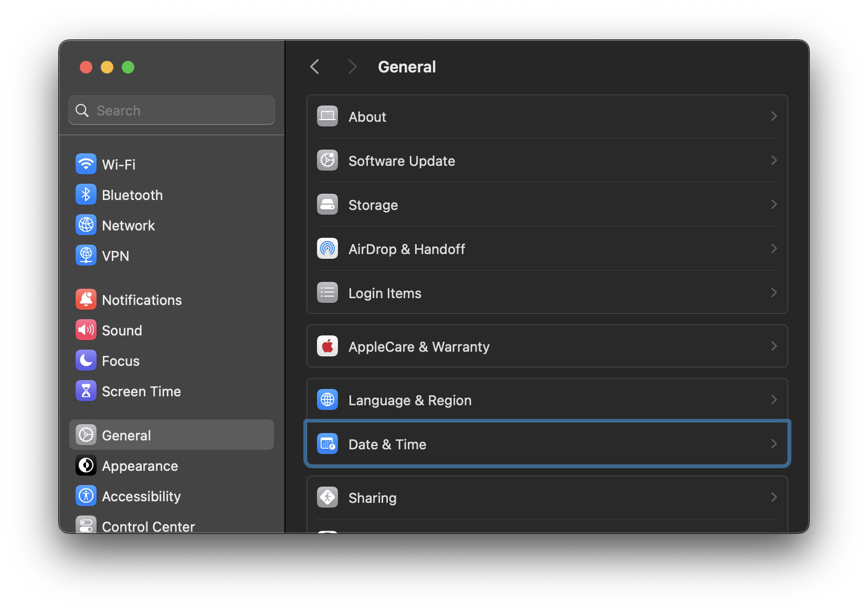Open the Screen Time hourglass icon

(x=86, y=391)
